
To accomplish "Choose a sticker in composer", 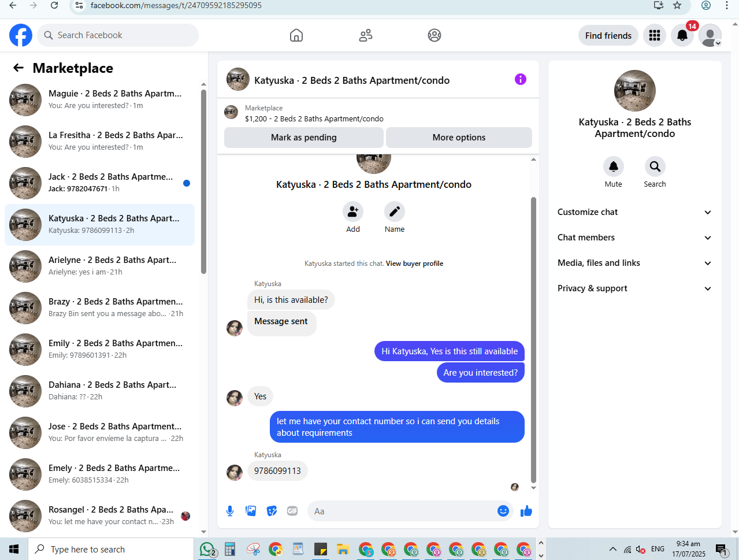I will point(272,511).
